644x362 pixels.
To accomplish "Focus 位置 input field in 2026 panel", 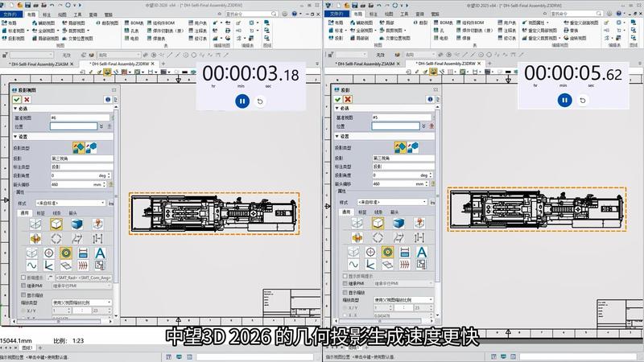I will pyautogui.click(x=73, y=126).
